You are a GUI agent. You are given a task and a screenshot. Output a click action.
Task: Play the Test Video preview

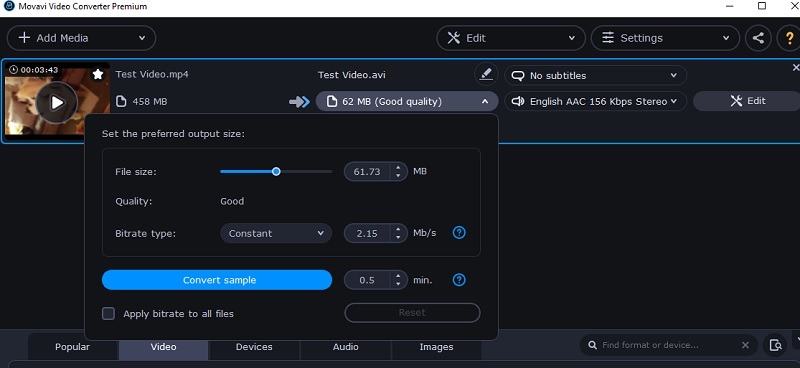57,103
